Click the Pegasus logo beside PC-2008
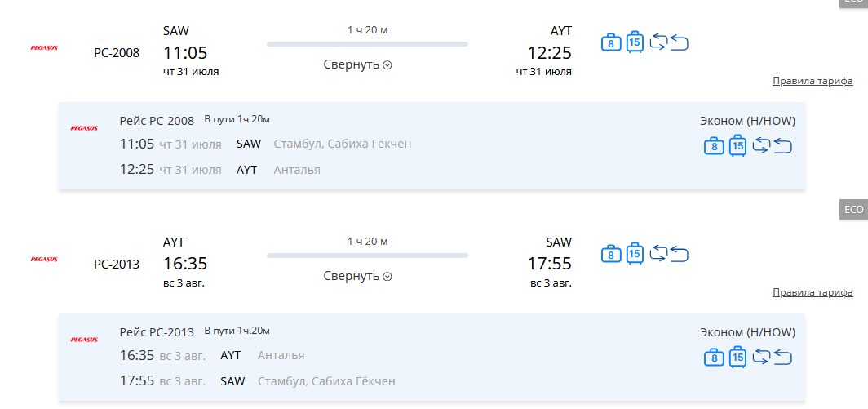The image size is (868, 409). point(44,48)
